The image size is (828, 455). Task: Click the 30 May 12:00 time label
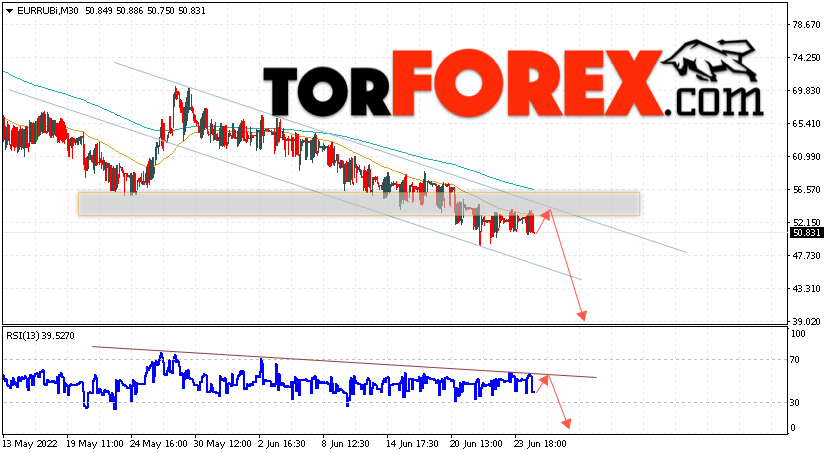click(x=223, y=444)
